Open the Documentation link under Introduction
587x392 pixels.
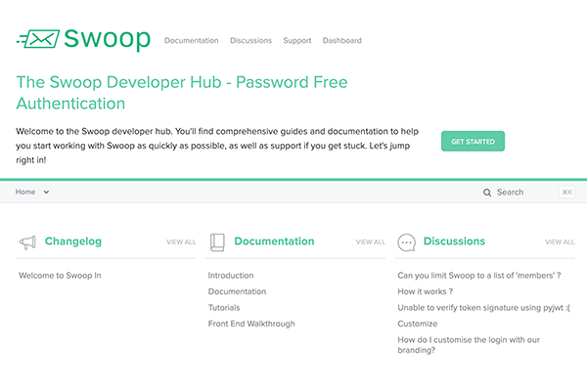click(x=238, y=291)
